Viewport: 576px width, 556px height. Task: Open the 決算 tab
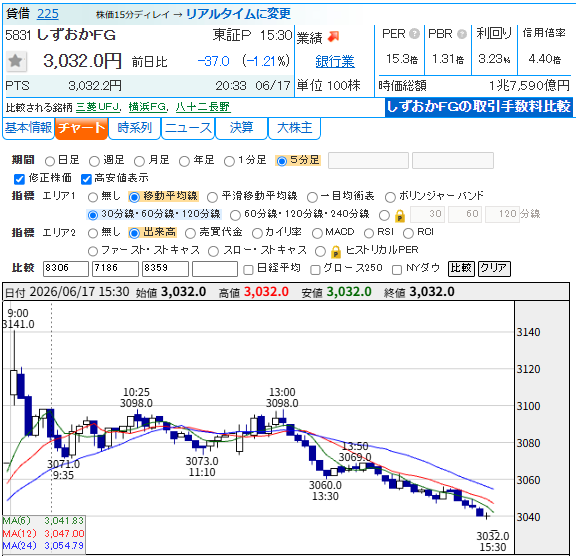click(x=241, y=128)
